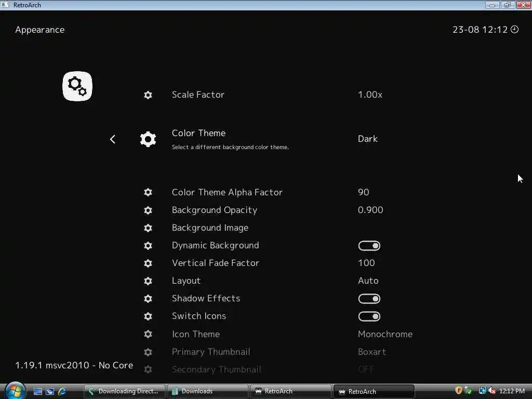
Task: Click gear icon next to Layout
Action: (x=148, y=281)
